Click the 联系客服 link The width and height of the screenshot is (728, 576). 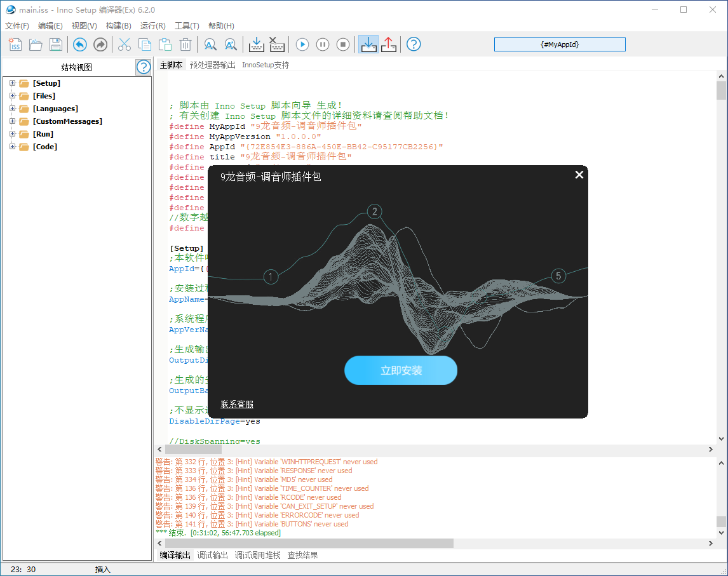click(x=237, y=405)
